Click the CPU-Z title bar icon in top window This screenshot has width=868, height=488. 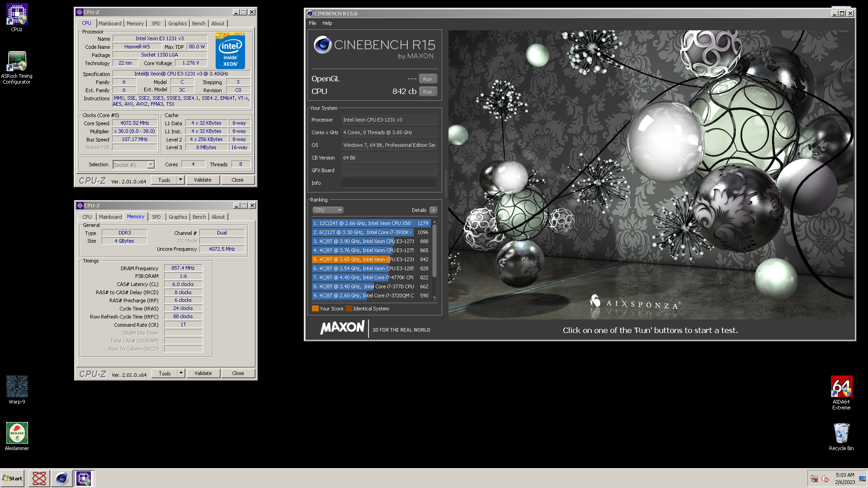80,12
